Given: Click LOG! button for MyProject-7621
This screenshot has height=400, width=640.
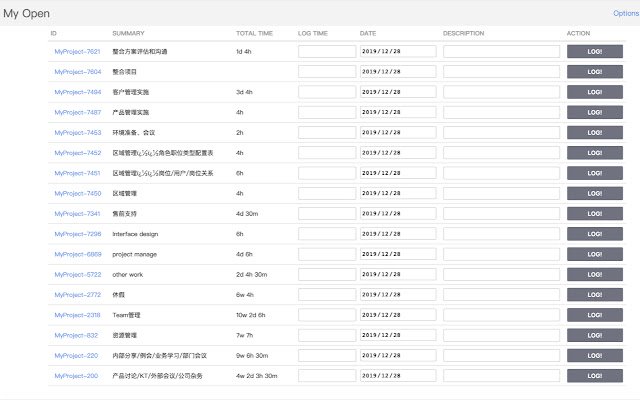Looking at the screenshot, I should tap(595, 51).
